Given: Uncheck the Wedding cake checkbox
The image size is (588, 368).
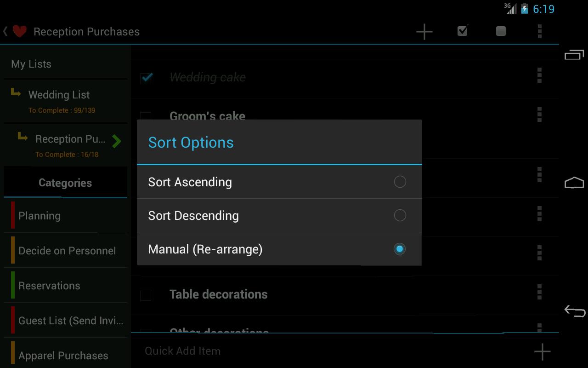Looking at the screenshot, I should click(146, 77).
